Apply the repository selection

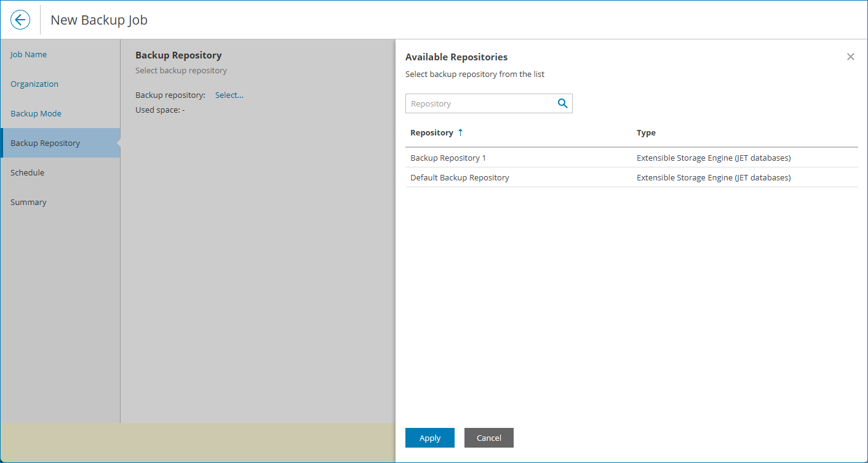coord(429,437)
